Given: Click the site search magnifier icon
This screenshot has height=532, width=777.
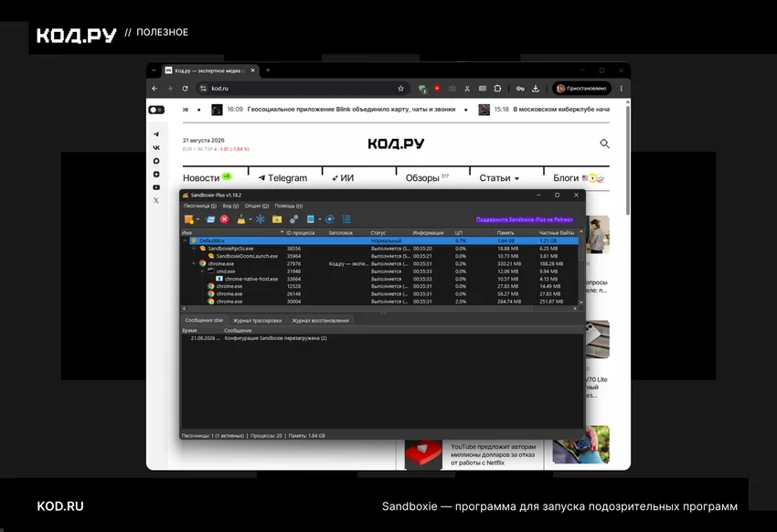Looking at the screenshot, I should point(604,144).
